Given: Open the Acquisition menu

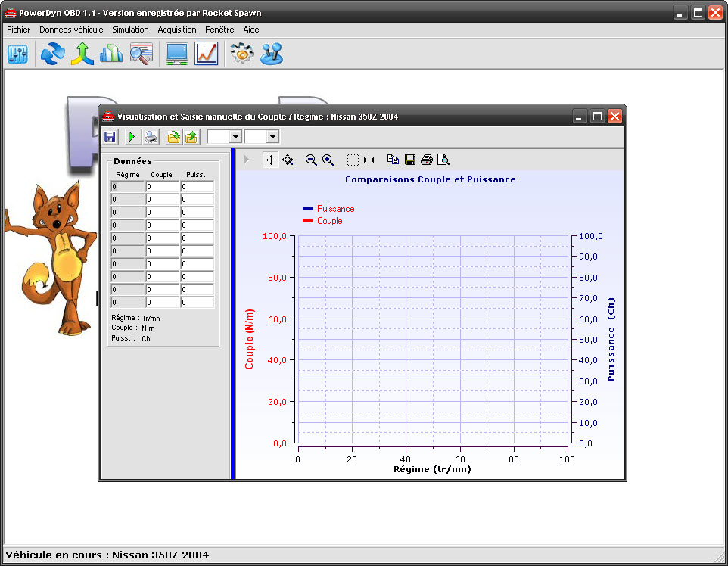Looking at the screenshot, I should click(x=177, y=30).
